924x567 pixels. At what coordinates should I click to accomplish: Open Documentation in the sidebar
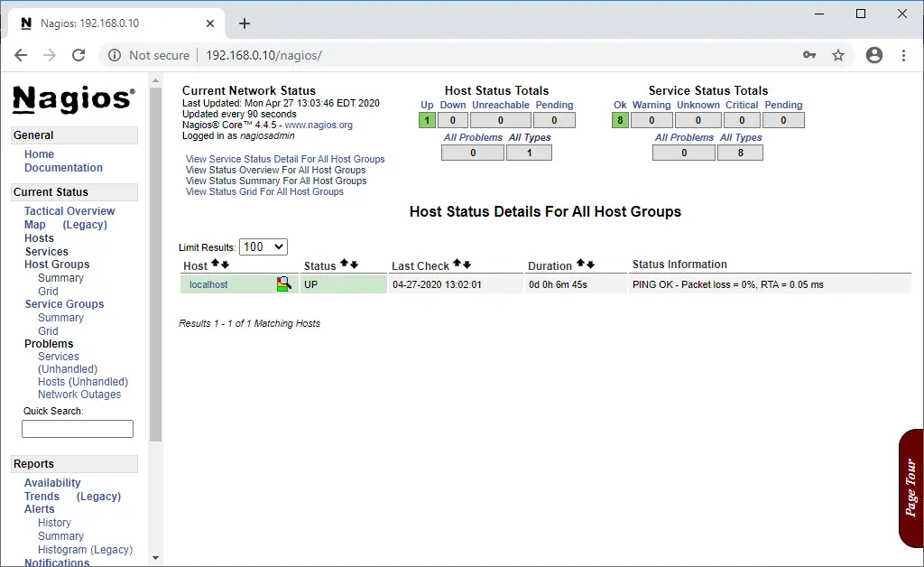64,167
